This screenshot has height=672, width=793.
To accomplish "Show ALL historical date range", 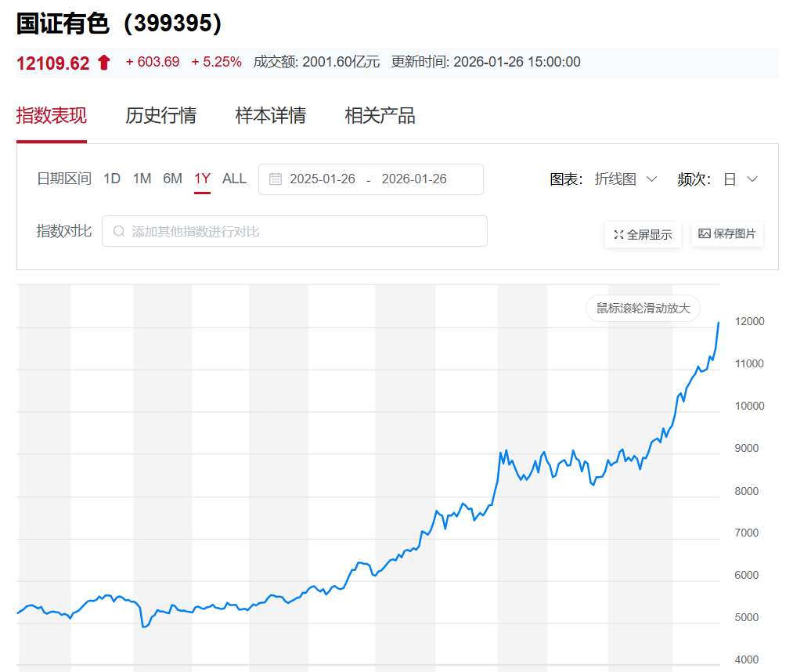I will click(x=234, y=179).
